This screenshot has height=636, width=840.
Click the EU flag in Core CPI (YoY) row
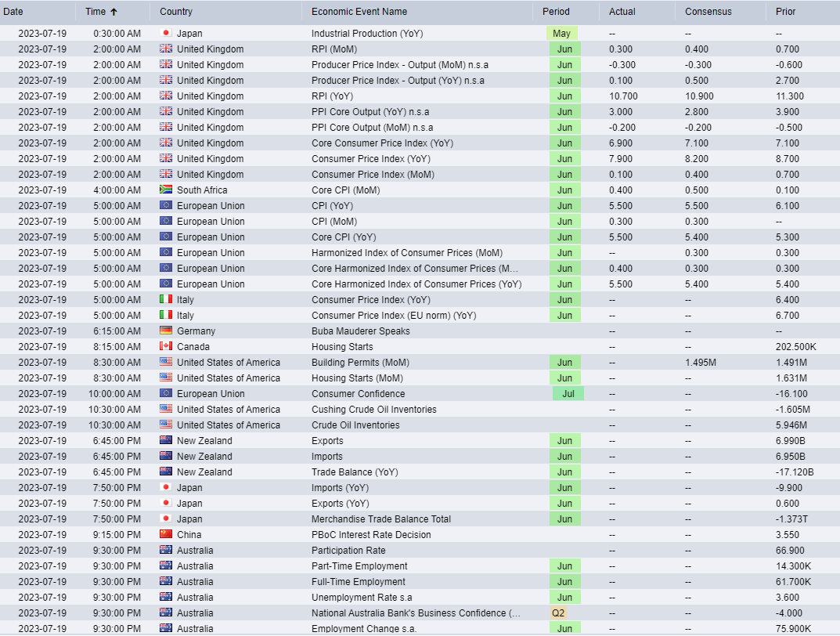(x=166, y=237)
